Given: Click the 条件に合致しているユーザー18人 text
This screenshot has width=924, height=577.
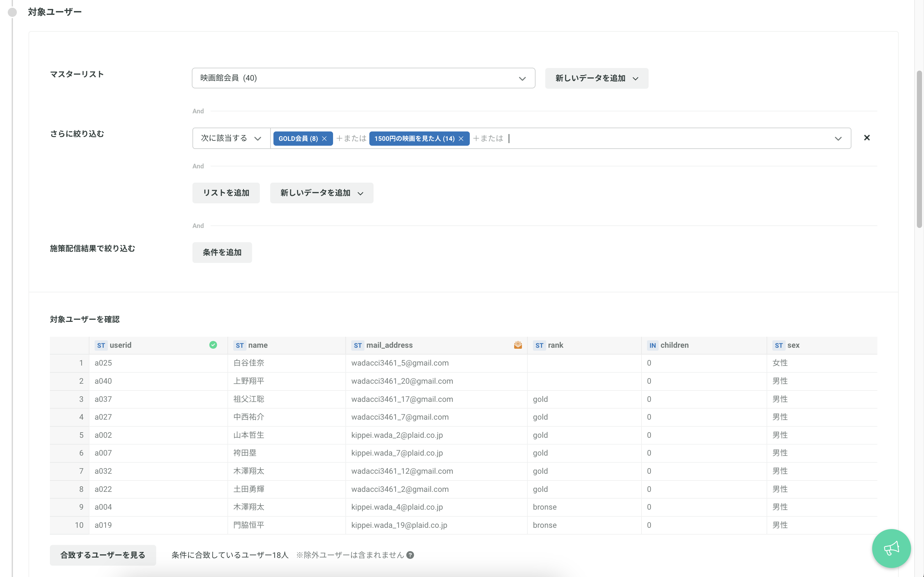Looking at the screenshot, I should pos(230,555).
